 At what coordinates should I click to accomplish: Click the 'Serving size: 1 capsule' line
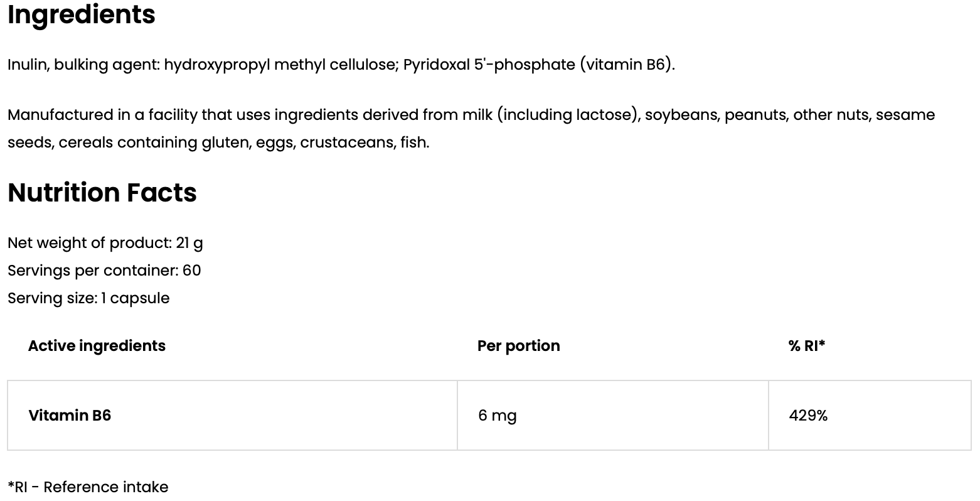88,298
